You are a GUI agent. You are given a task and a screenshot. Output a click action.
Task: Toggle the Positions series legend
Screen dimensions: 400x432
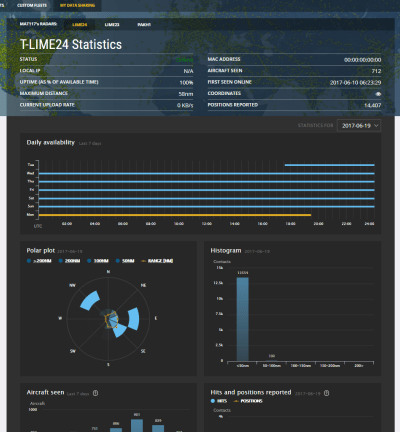tap(248, 401)
